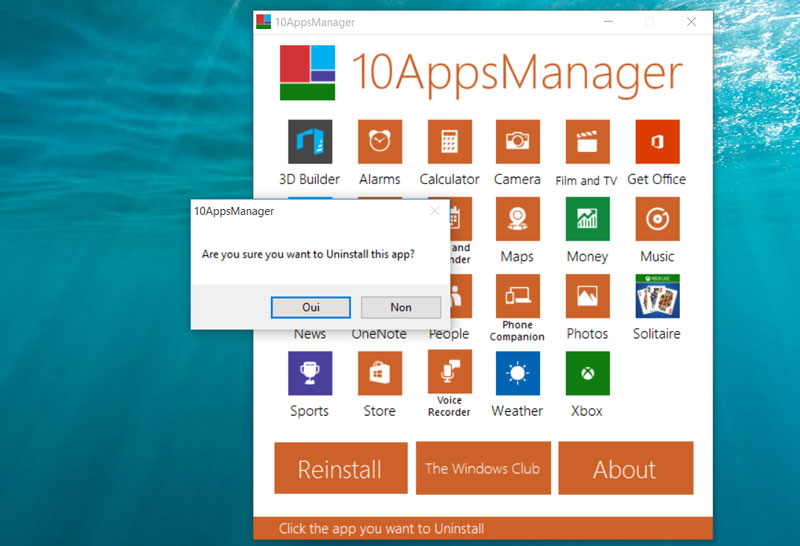
Task: Click the Calculator label text
Action: tap(449, 179)
